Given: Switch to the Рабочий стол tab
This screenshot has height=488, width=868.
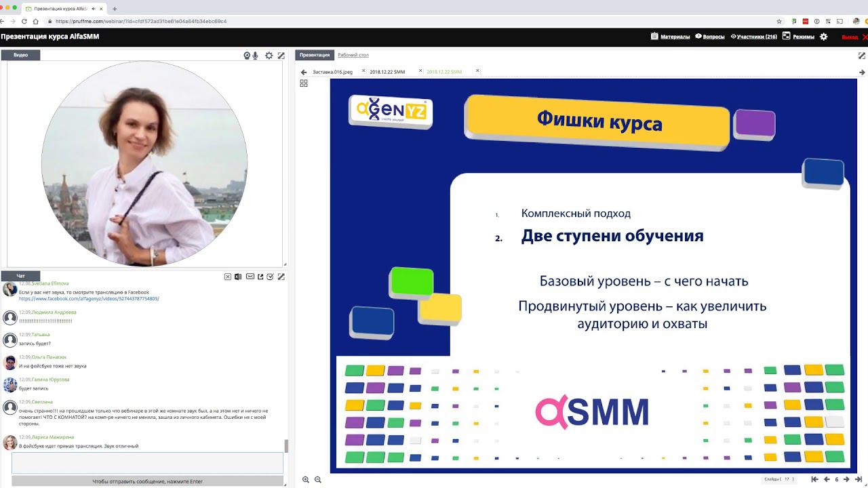Looking at the screenshot, I should point(353,55).
